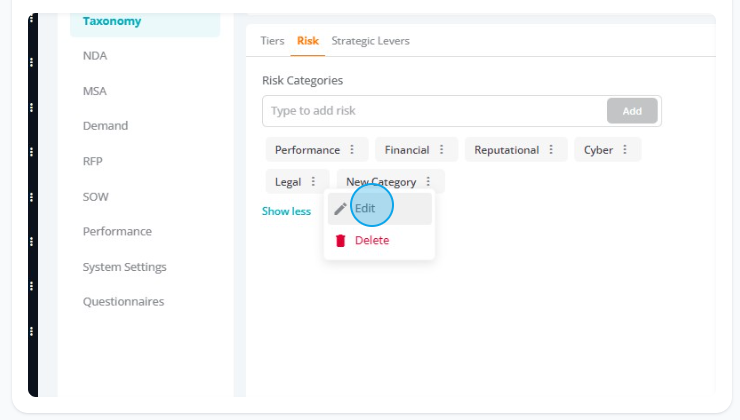Open the RFP sidebar item
Screen dimensions: 740x420
[x=92, y=161]
